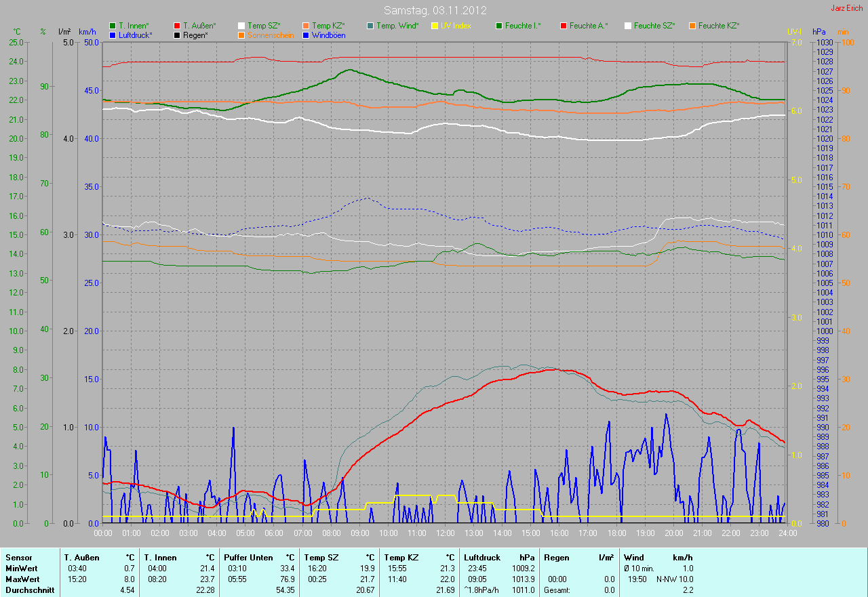Click the blue Luftdruck legend square
Image resolution: width=868 pixels, height=597 pixels.
point(113,35)
